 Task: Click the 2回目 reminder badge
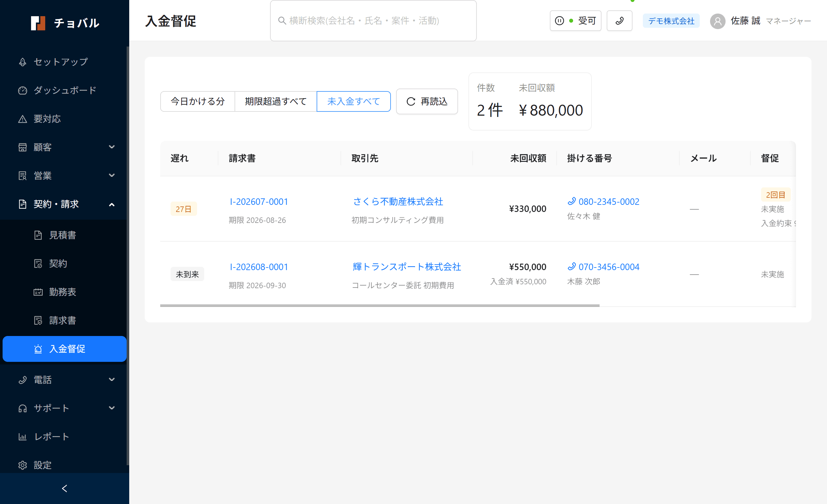pyautogui.click(x=775, y=195)
